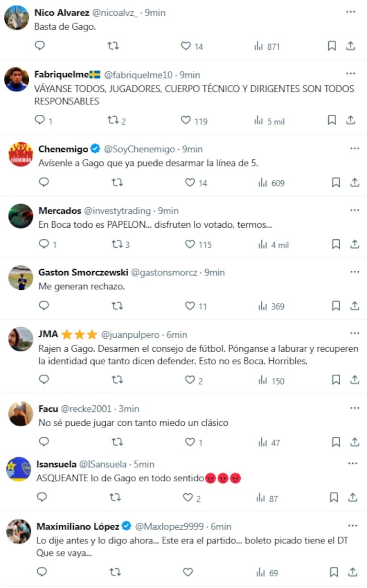Screen dimensions: 367x588
Task: View analytics on JMA's tweet
Action: [271, 380]
